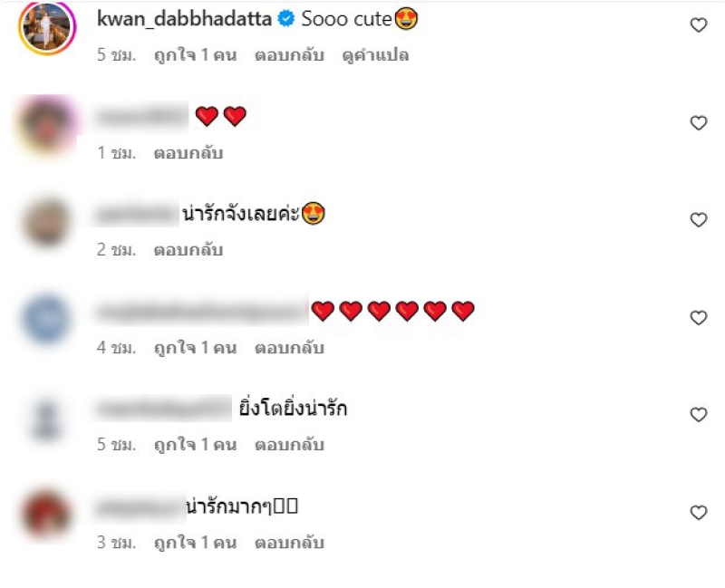Click the blue verified badge next to kwan_dabbhadatta

tap(286, 19)
